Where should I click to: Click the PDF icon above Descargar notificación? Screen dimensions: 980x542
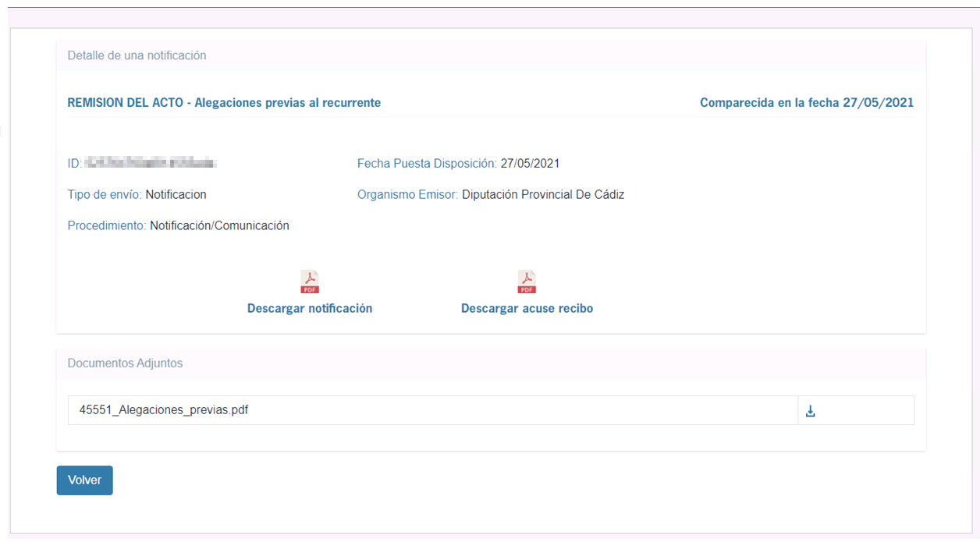310,282
